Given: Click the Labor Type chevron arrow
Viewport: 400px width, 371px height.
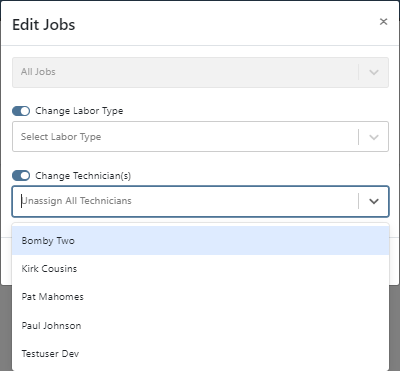Looking at the screenshot, I should [x=374, y=137].
